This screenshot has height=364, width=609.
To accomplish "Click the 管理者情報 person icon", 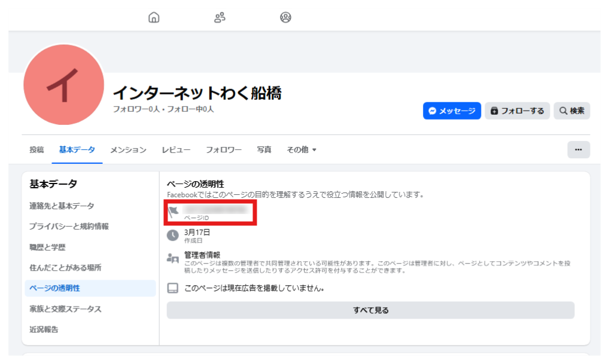I will coord(173,258).
